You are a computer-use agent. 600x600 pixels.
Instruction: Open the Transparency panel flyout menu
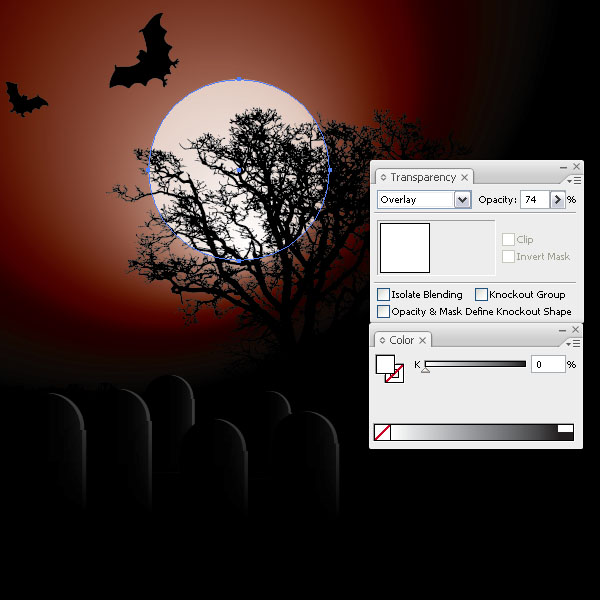pos(574,180)
